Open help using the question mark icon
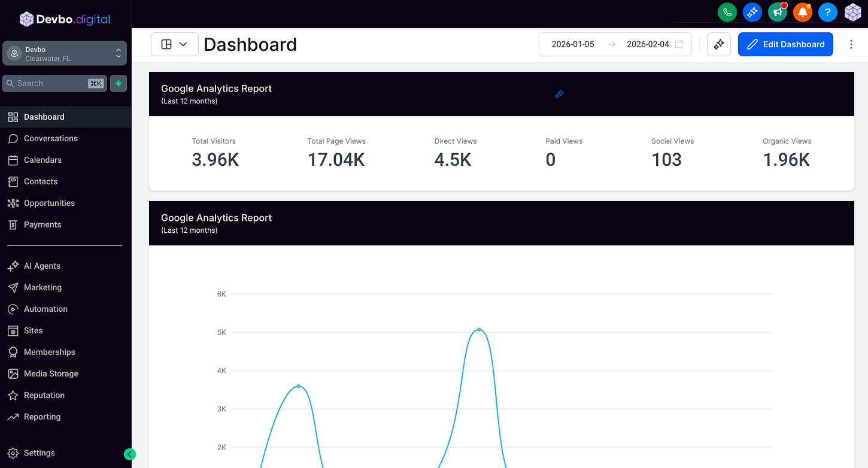The image size is (868, 468). (827, 12)
